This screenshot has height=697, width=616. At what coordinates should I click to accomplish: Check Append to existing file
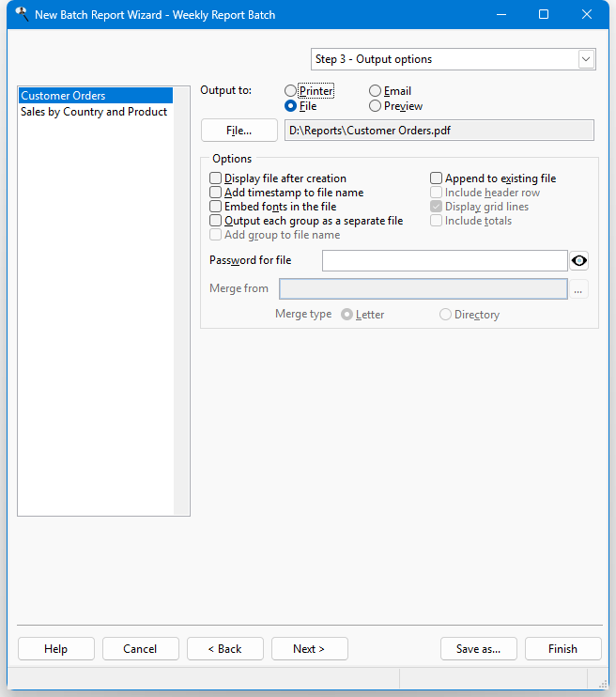coord(493,178)
